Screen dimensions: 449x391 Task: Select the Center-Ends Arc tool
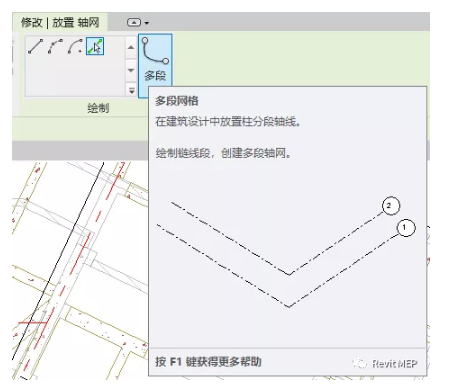[x=75, y=46]
